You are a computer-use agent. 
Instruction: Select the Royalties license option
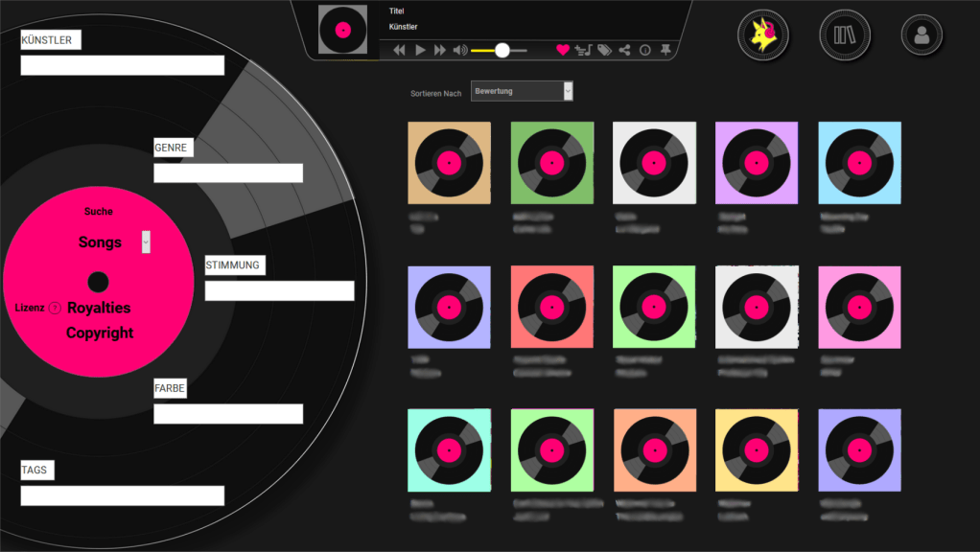[99, 308]
